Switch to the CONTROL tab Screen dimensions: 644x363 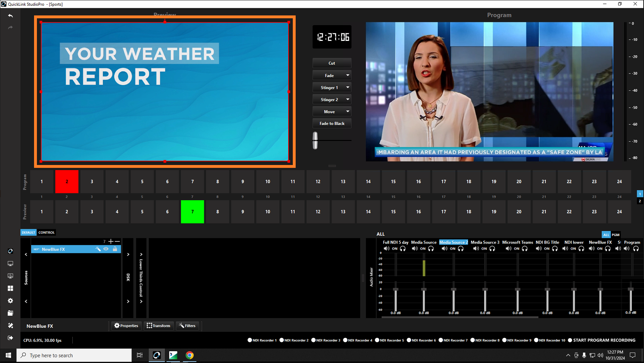click(47, 232)
